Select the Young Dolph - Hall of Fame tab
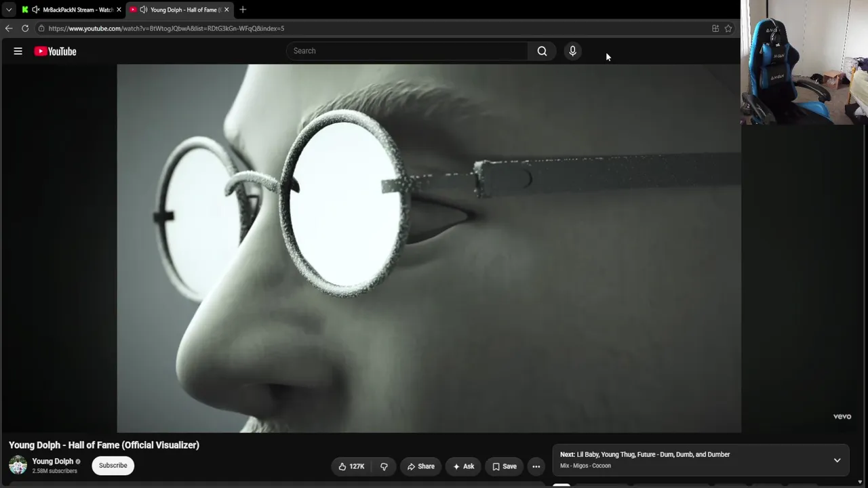 [180, 9]
